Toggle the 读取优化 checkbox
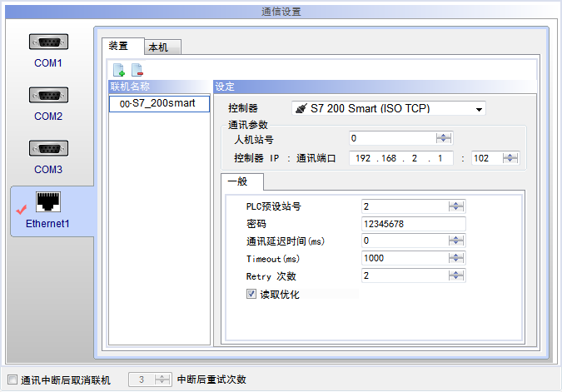This screenshot has width=562, height=392. (x=252, y=294)
